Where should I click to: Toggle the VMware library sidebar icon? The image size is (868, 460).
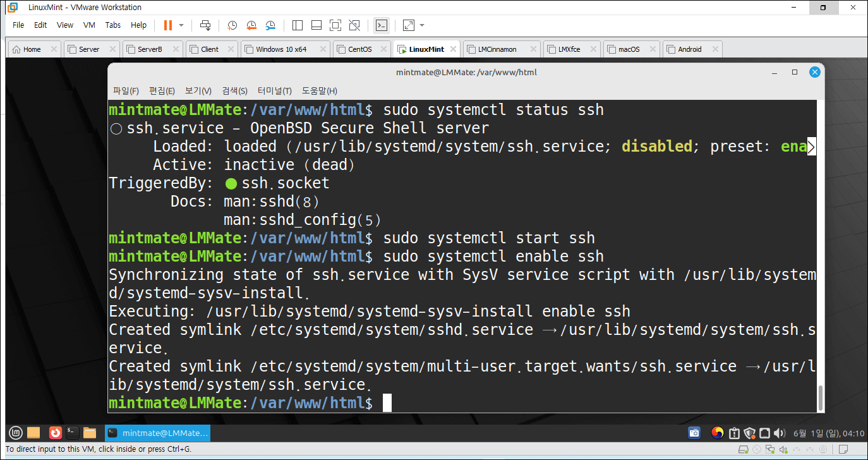(298, 25)
